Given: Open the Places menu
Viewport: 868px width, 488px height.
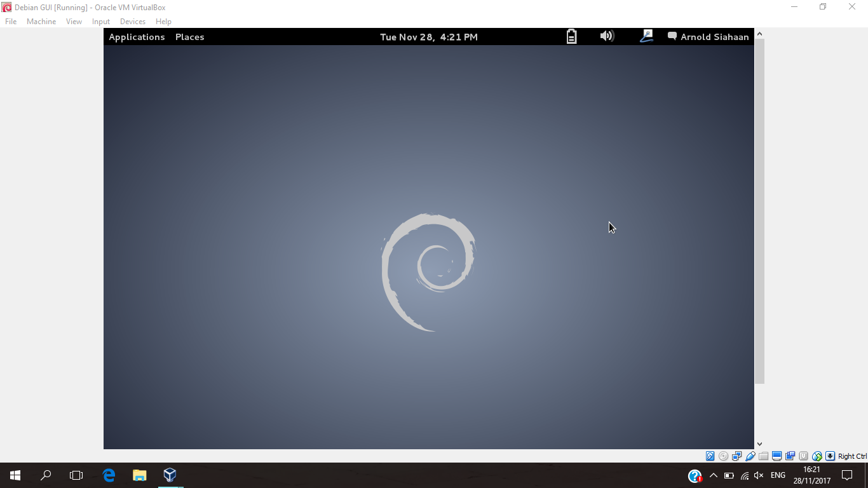Looking at the screenshot, I should [189, 37].
